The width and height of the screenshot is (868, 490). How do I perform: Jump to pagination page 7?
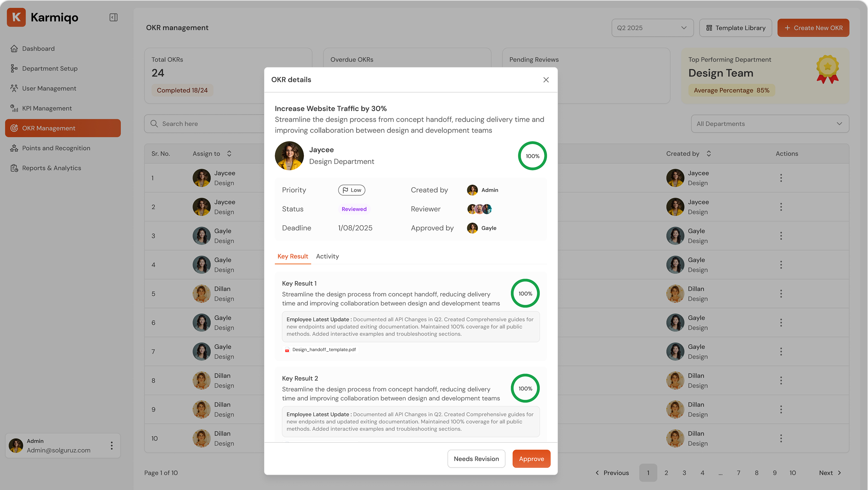point(739,473)
